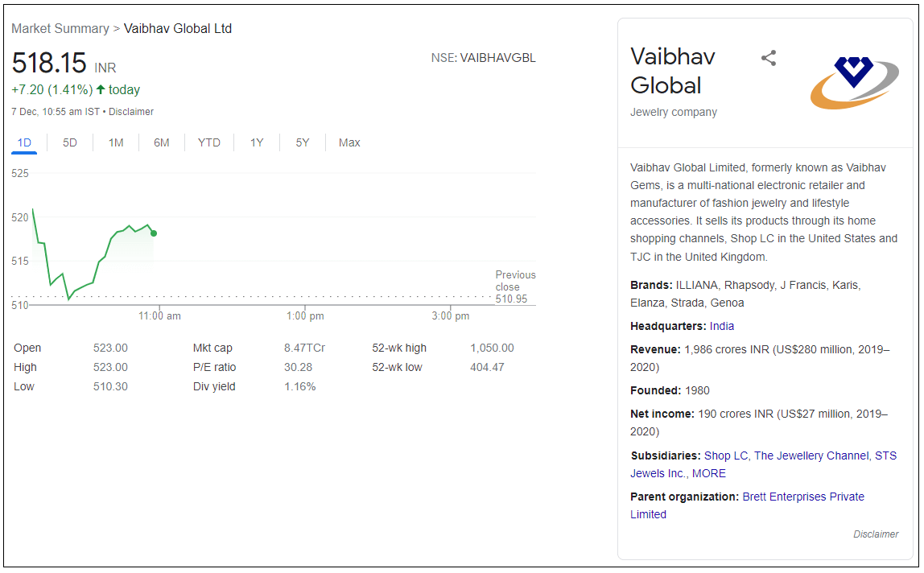The image size is (924, 573).
Task: Click the 515 y-axis label
Action: point(20,262)
